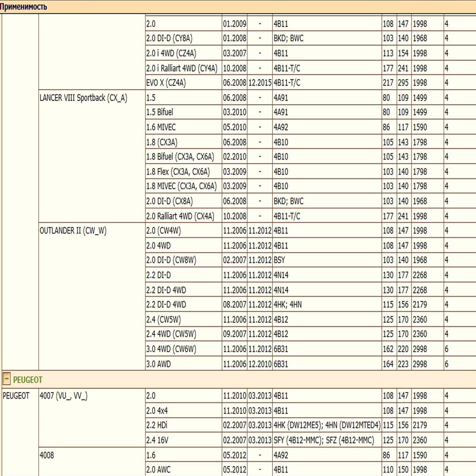Click the 2.4 16V modification row
Viewport: 476px width, 476px height.
point(157,440)
